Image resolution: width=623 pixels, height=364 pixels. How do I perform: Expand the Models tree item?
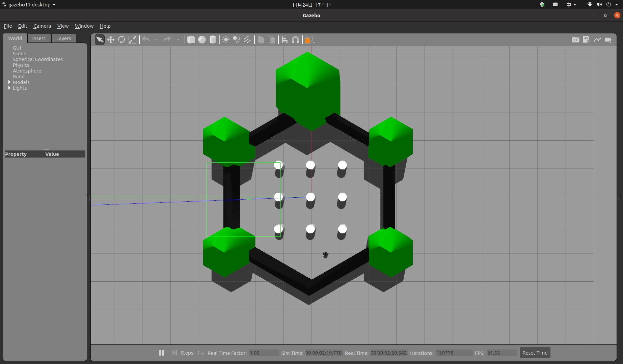[9, 82]
